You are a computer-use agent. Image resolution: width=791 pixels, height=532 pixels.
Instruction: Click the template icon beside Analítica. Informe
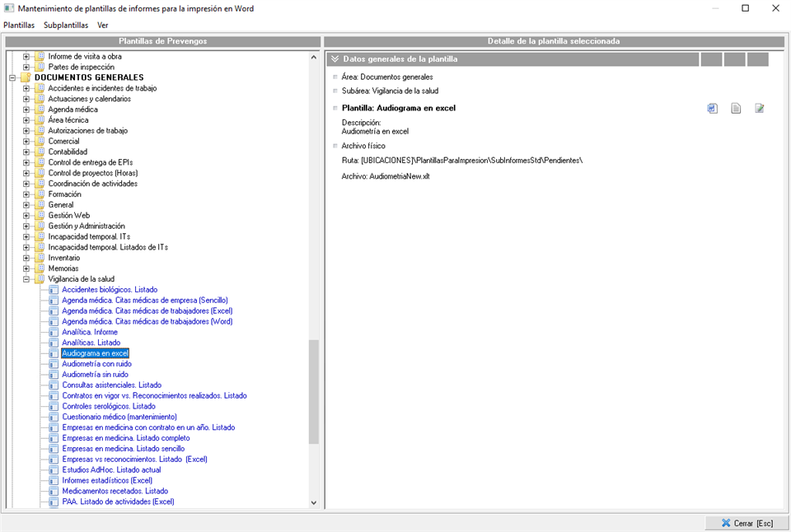pyautogui.click(x=54, y=332)
